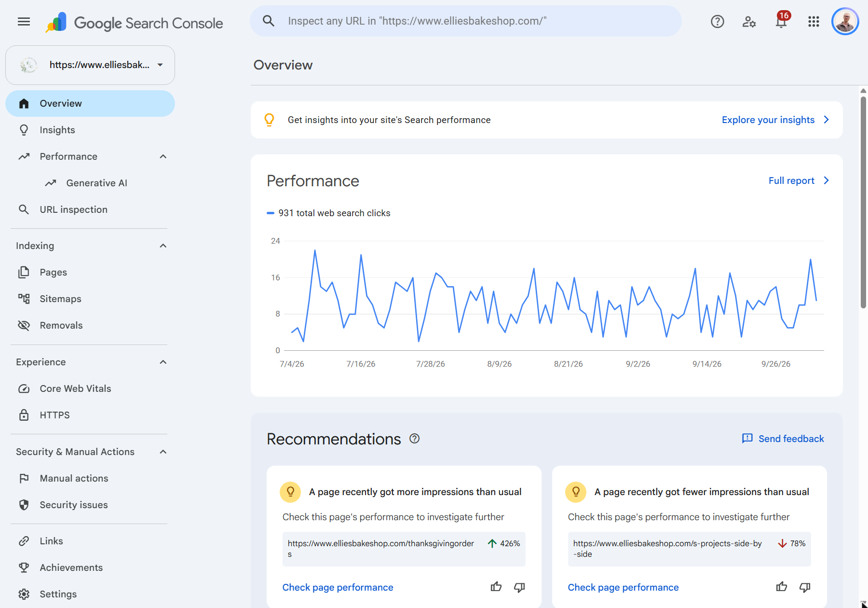Click the Inspect any URL search field
The image size is (868, 608).
pyautogui.click(x=466, y=21)
